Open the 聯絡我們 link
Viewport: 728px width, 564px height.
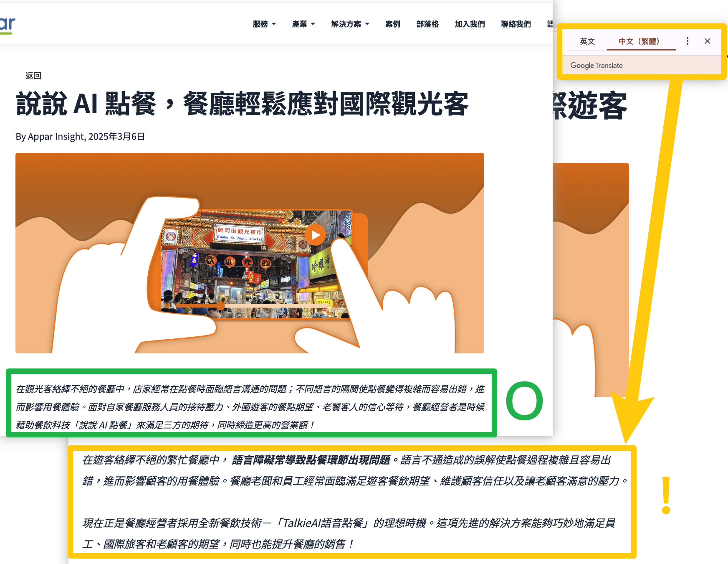point(516,24)
